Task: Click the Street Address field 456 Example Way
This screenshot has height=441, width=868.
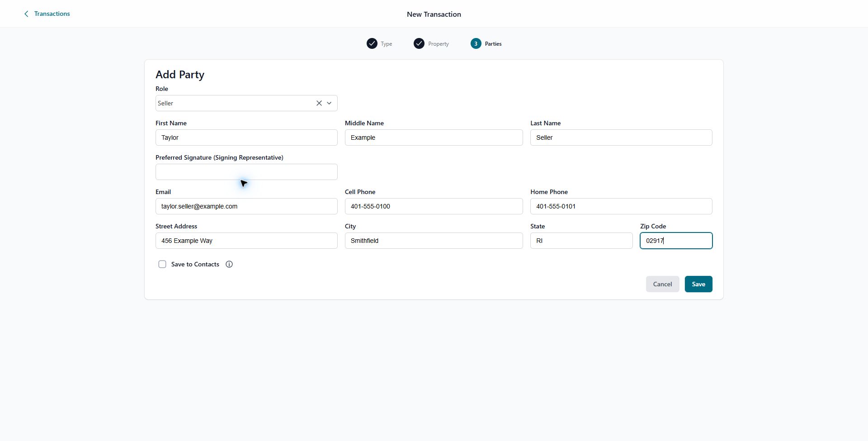Action: coord(246,241)
